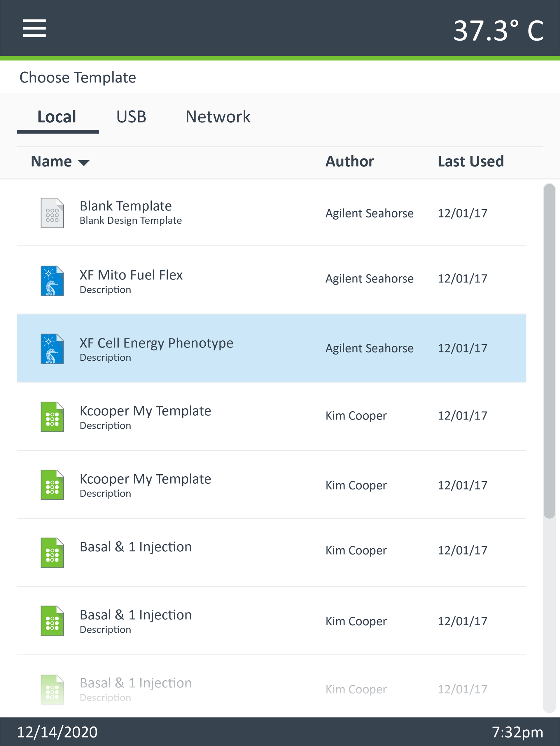The width and height of the screenshot is (560, 746).
Task: Toggle Name column sort arrow
Action: [x=84, y=163]
